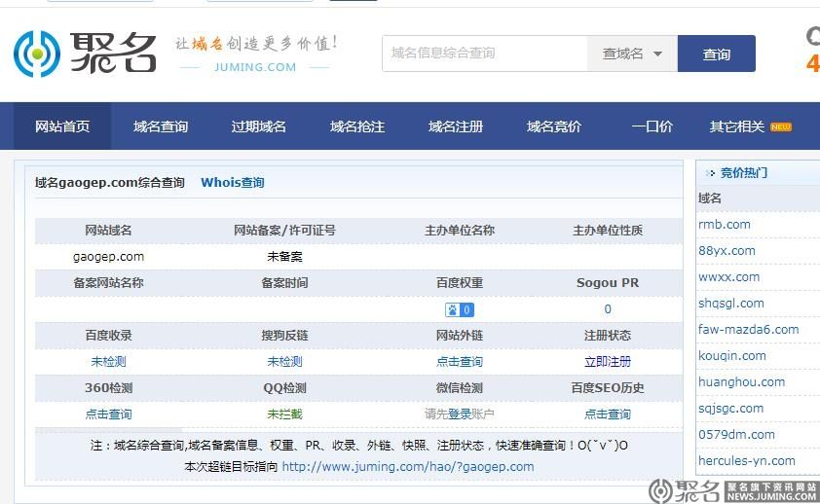Click the Sogou PR value 0

pos(608,309)
